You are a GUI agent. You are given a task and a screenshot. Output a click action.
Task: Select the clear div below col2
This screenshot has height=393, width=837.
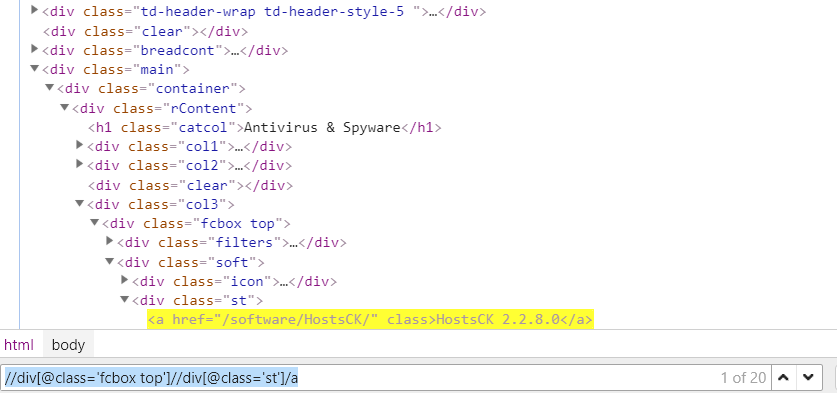190,185
